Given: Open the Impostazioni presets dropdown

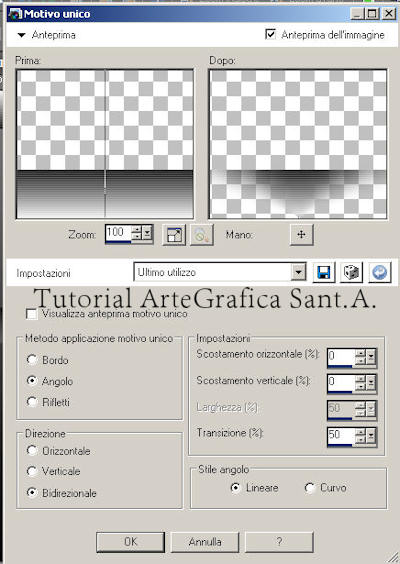Looking at the screenshot, I should 298,272.
